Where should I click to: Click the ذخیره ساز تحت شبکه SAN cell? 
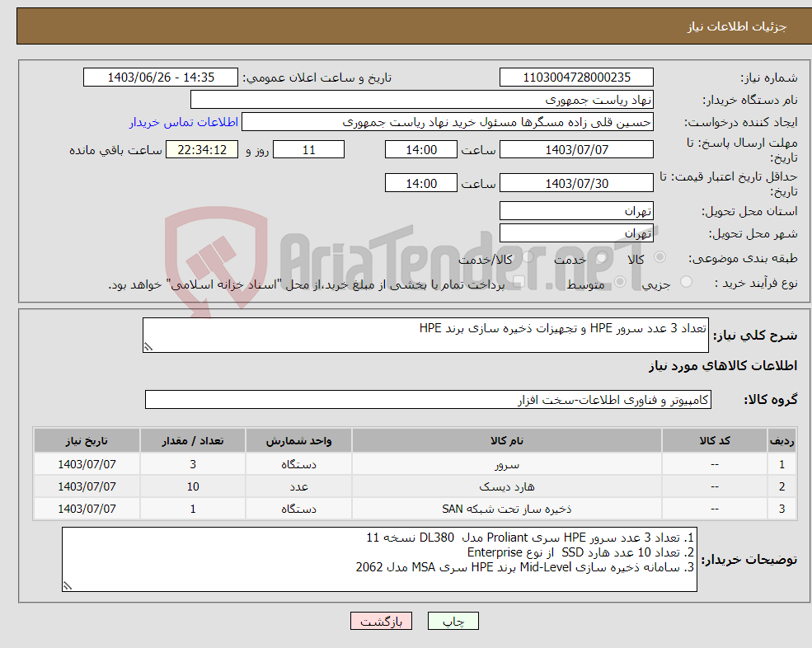[507, 509]
